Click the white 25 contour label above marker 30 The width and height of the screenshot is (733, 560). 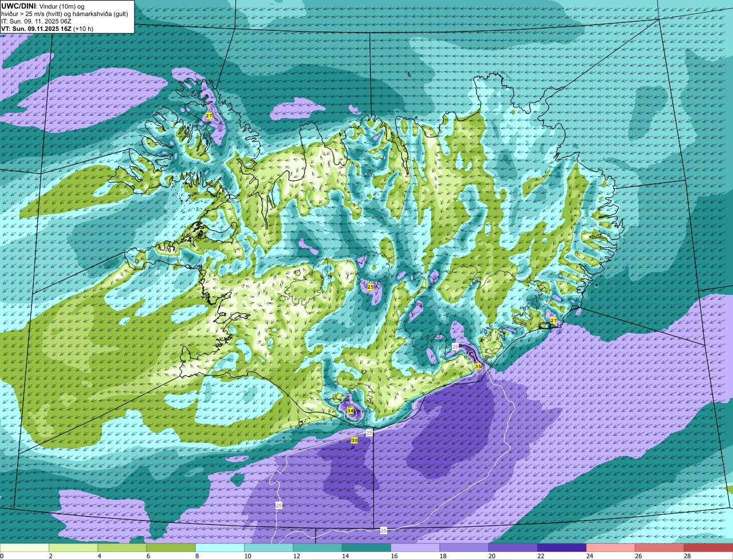[369, 433]
